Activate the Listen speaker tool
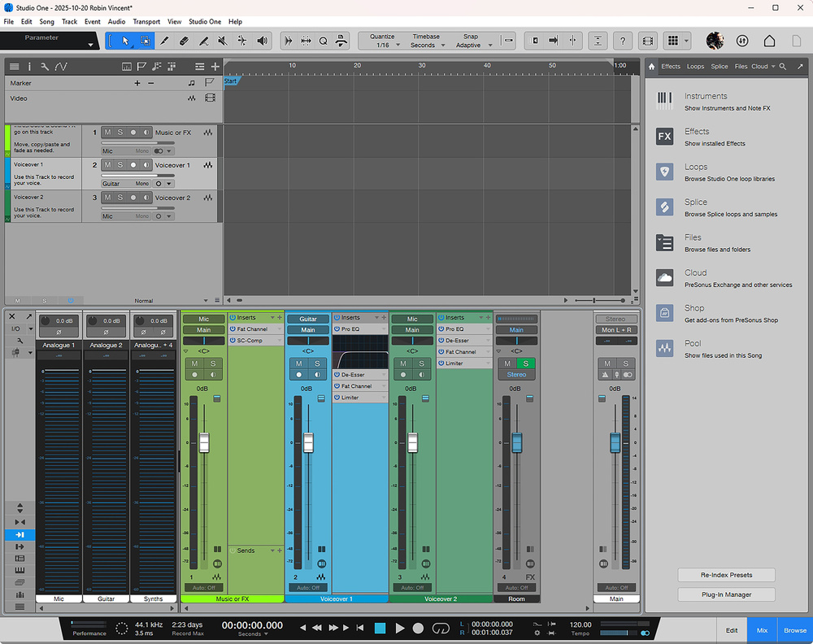This screenshot has height=644, width=813. point(263,41)
